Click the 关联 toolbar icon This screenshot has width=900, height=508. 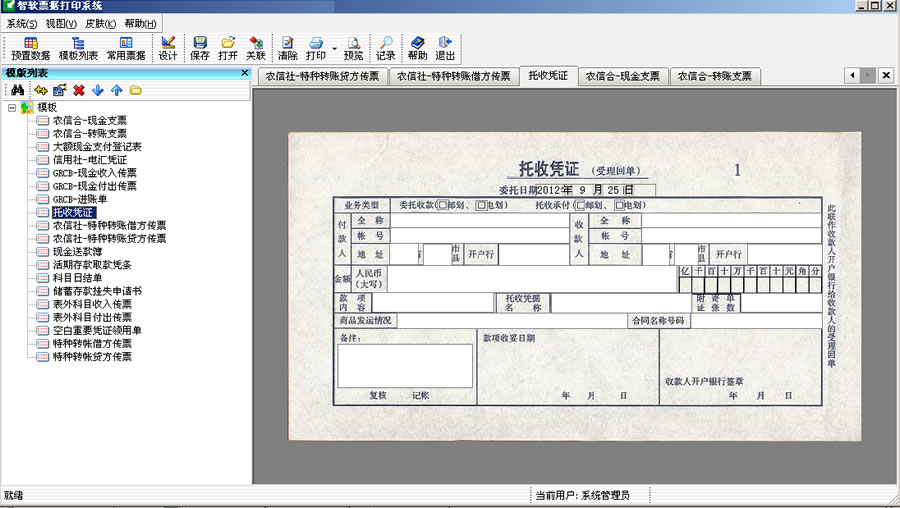(255, 49)
